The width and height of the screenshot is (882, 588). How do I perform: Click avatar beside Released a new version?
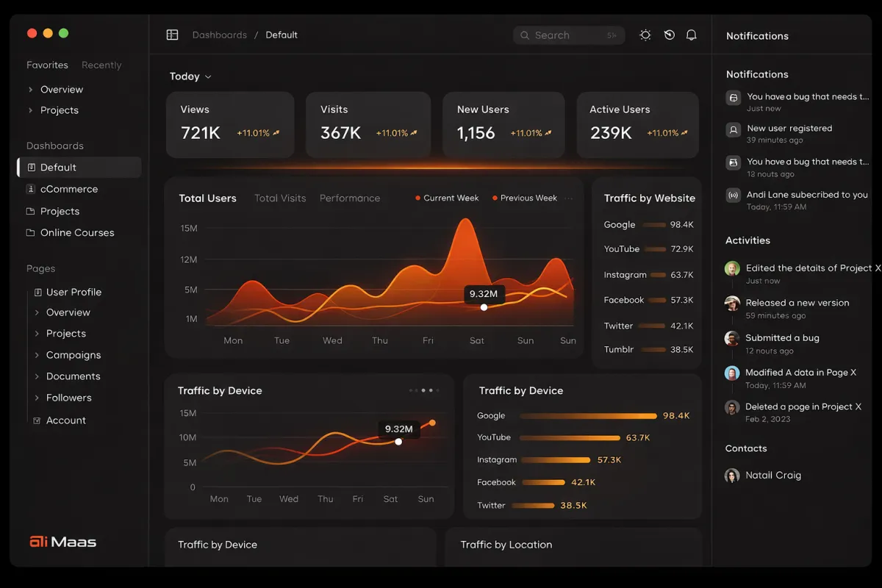732,304
